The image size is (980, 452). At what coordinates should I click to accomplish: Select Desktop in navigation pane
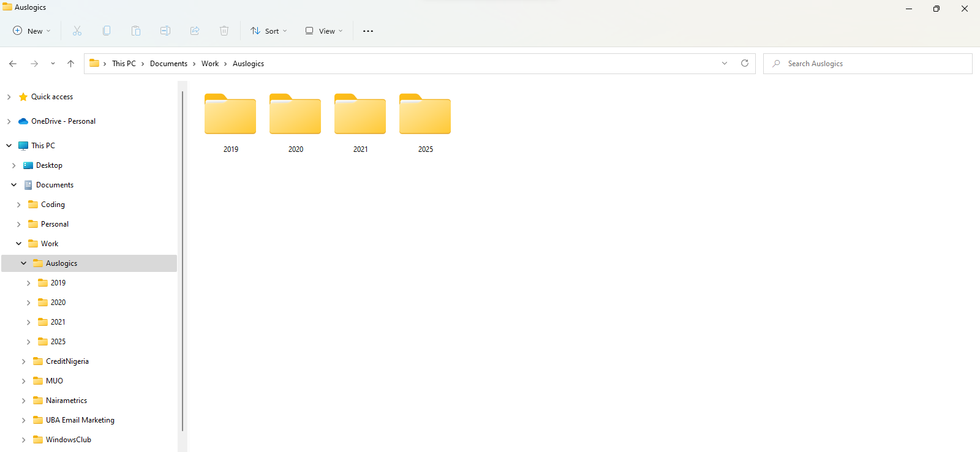tap(49, 165)
